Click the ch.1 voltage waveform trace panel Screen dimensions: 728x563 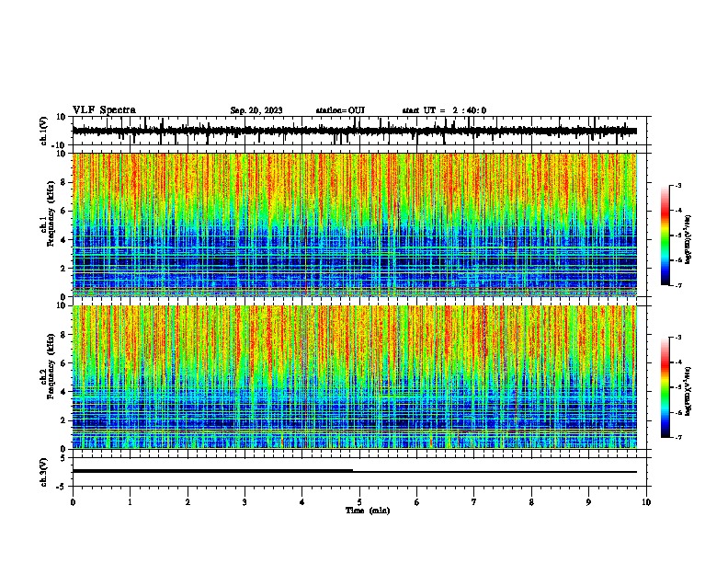click(x=359, y=131)
